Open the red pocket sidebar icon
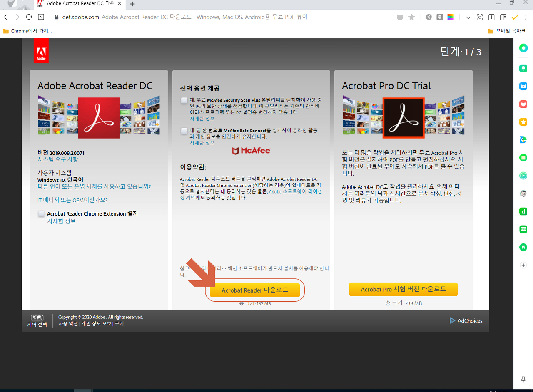The width and height of the screenshot is (533, 392). (x=523, y=104)
